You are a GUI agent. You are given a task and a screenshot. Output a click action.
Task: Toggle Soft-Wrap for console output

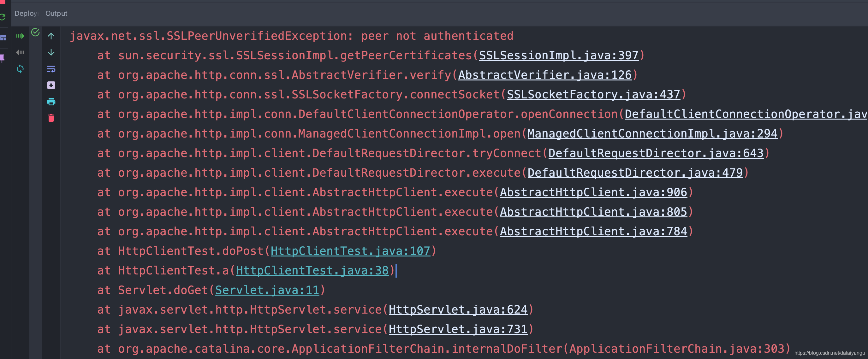coord(51,69)
